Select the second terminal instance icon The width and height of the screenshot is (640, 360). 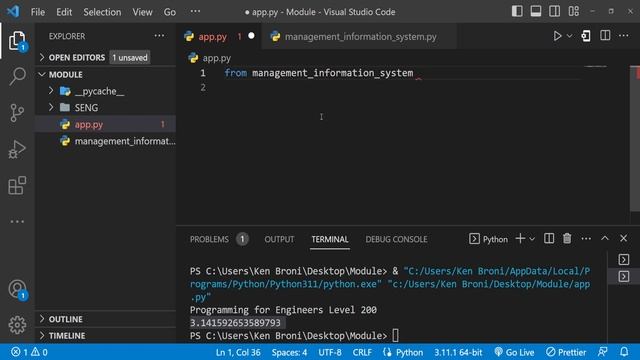click(x=624, y=277)
